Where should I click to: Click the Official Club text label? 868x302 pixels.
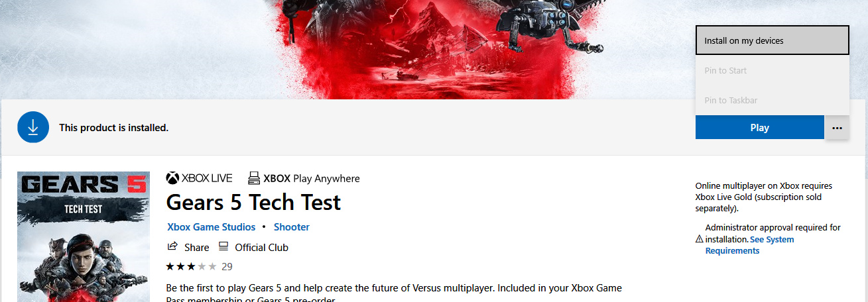[x=262, y=247]
